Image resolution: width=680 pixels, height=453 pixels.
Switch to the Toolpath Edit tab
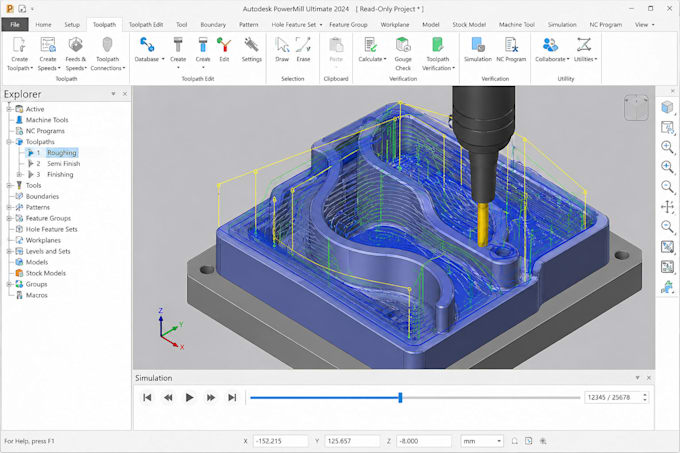(x=146, y=25)
